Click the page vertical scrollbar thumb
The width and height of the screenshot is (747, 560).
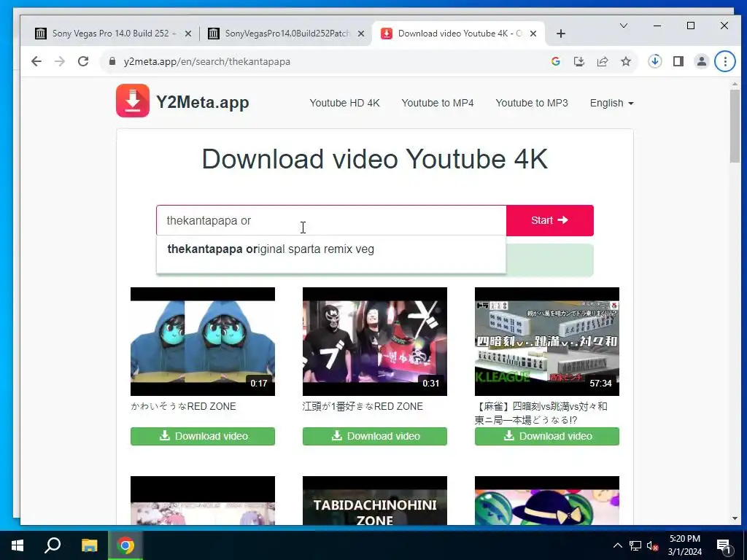[735, 125]
